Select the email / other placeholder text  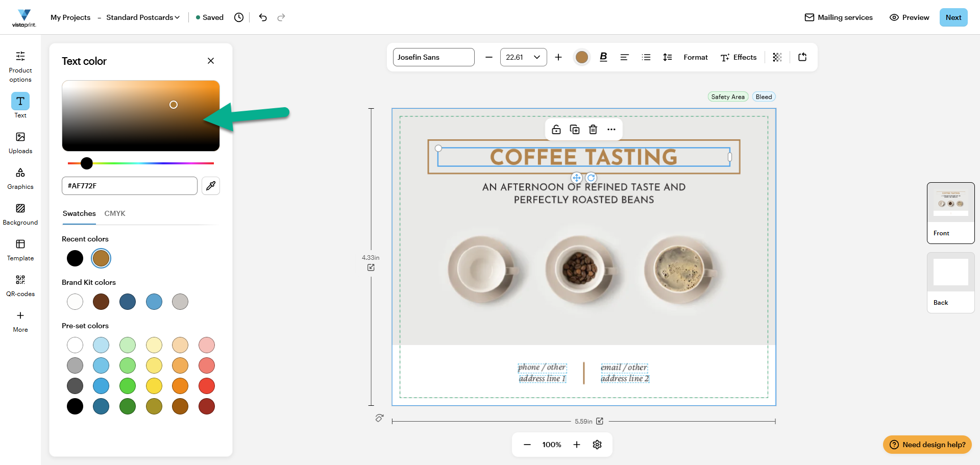tap(624, 367)
